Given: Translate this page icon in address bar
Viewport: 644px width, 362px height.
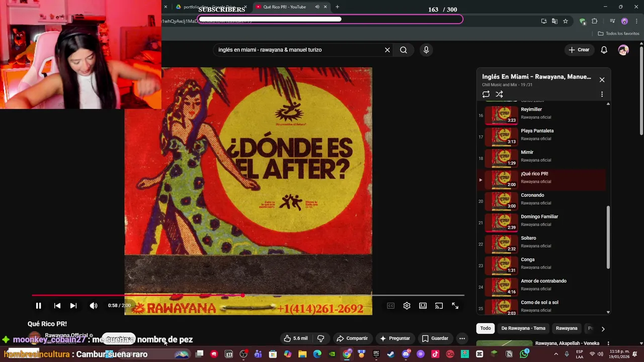Looking at the screenshot, I should pos(554,21).
